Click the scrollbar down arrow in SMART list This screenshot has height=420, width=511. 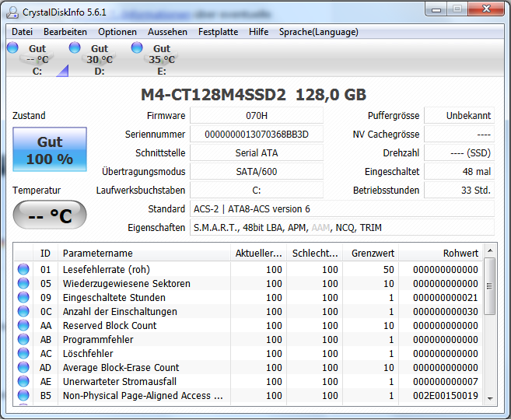490,398
